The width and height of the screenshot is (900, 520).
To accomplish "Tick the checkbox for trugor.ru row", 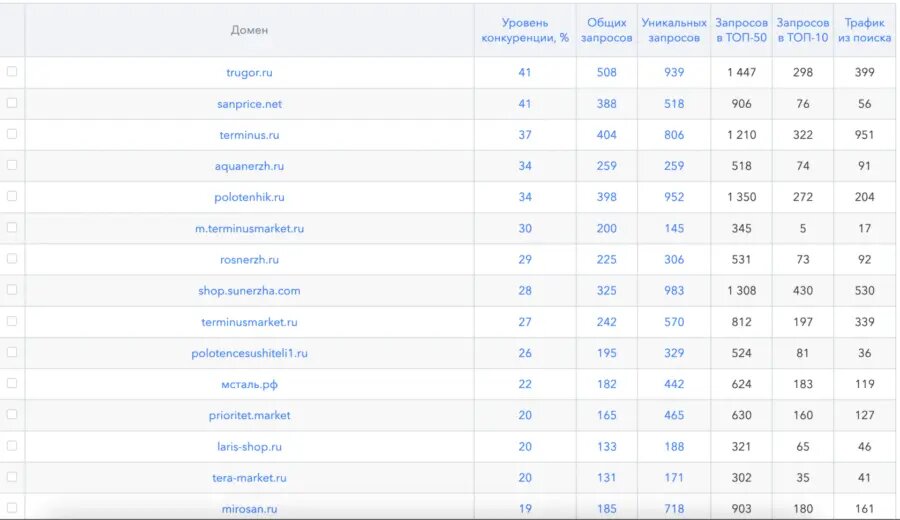I will click(11, 72).
